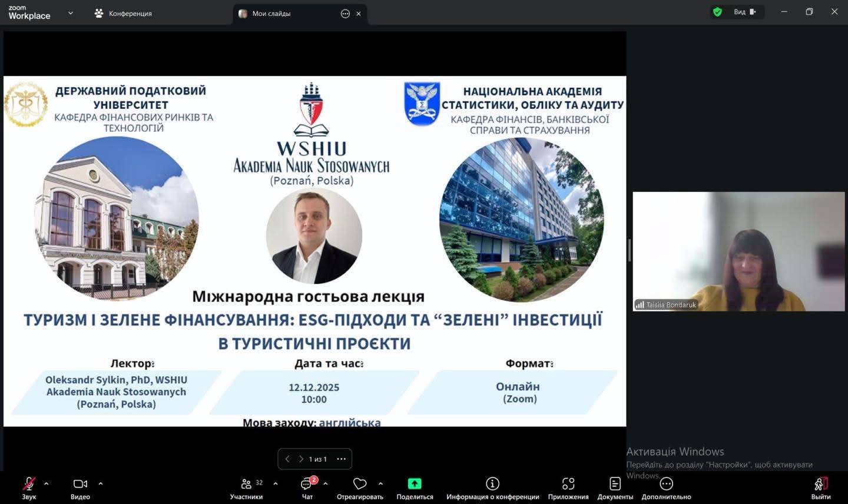The width and height of the screenshot is (848, 504).
Task: Open Информация о конференции info icon
Action: [x=492, y=484]
